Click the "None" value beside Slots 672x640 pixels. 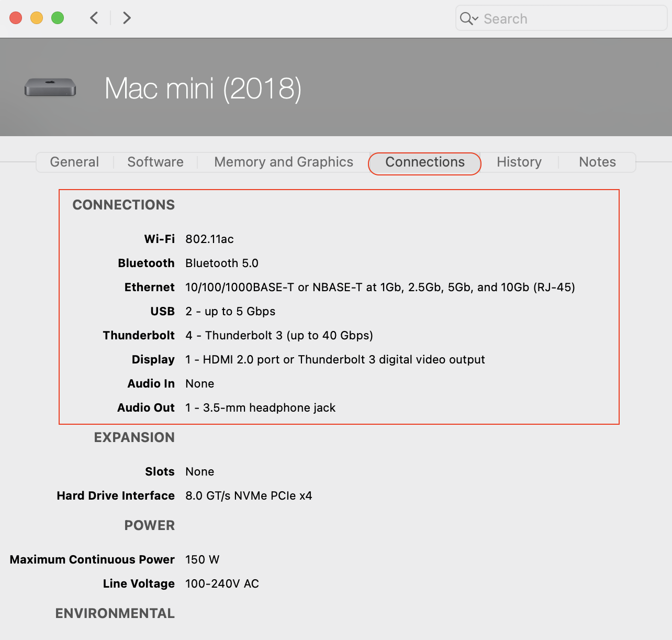tap(200, 471)
